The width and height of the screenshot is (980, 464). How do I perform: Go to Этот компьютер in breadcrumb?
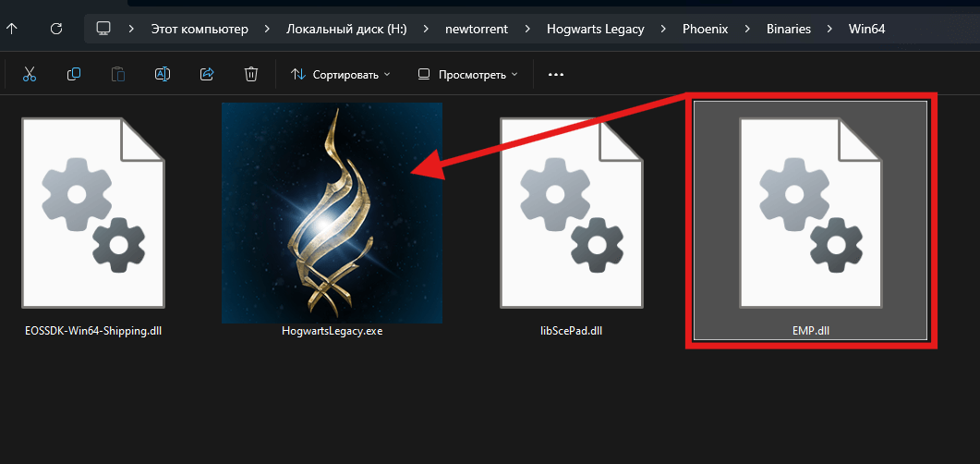[x=200, y=29]
